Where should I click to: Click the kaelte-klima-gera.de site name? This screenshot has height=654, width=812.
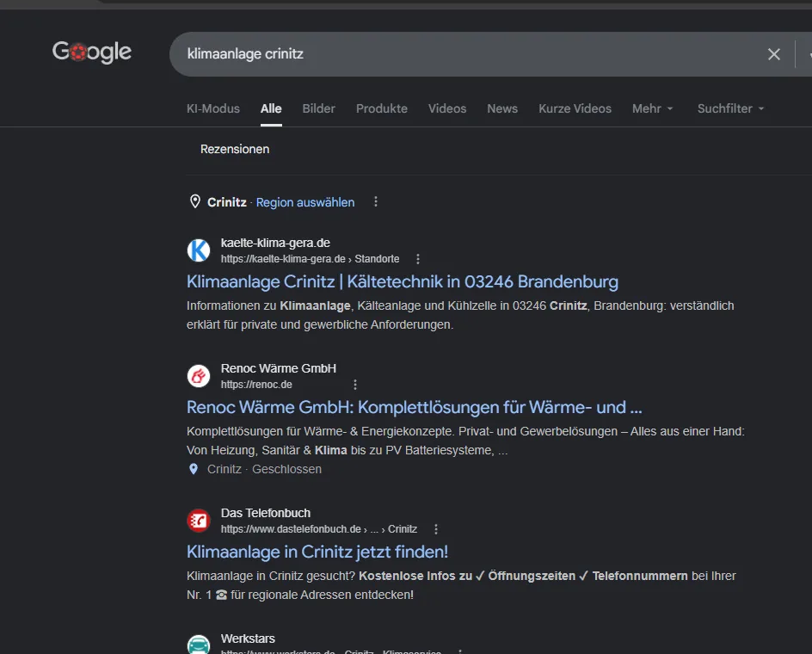(x=275, y=243)
